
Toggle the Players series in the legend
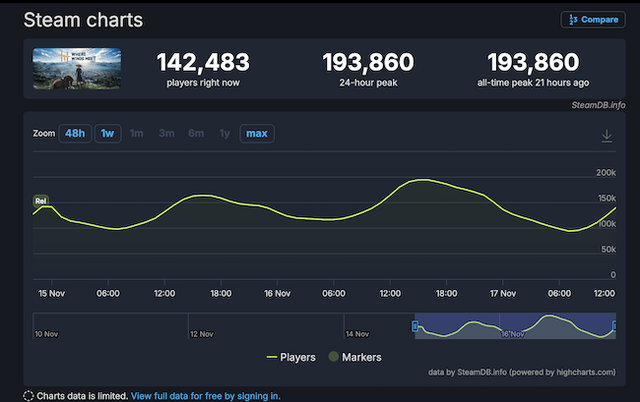coord(292,357)
